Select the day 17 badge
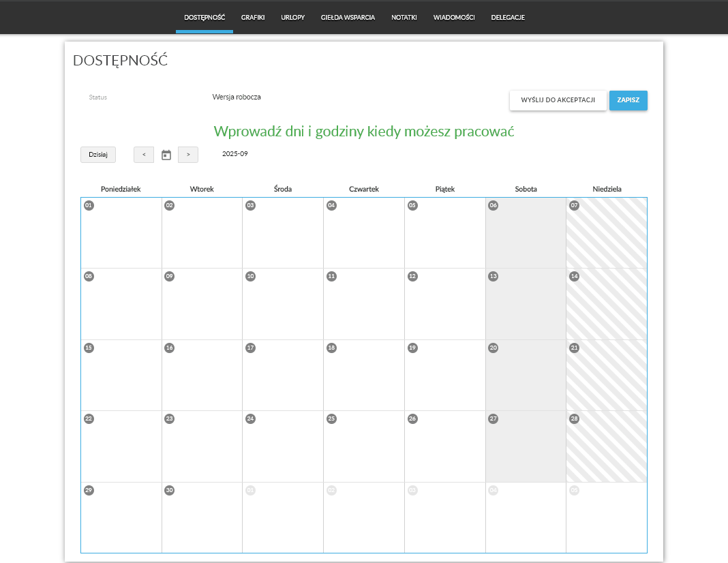The width and height of the screenshot is (728, 563). click(250, 348)
